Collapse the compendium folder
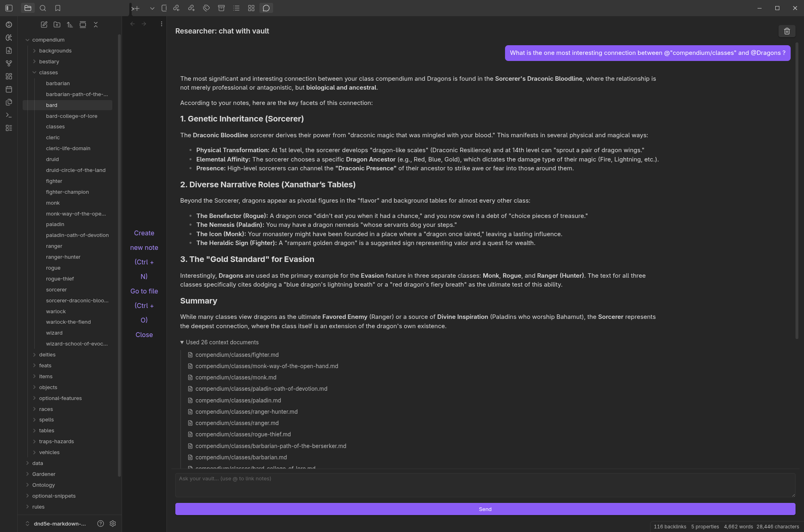 pos(27,40)
